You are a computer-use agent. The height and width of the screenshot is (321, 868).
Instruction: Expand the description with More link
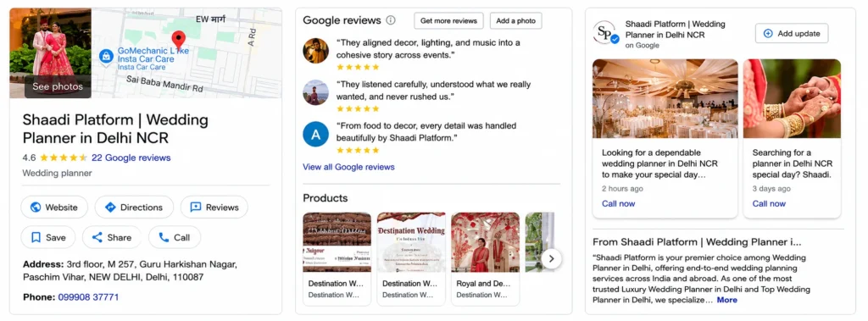[x=726, y=300]
